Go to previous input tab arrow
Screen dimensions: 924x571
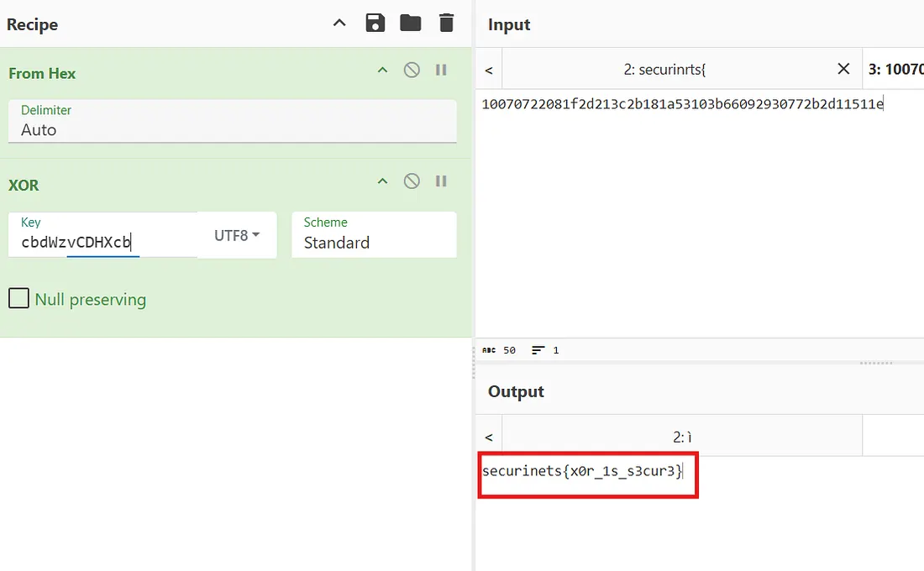point(489,70)
